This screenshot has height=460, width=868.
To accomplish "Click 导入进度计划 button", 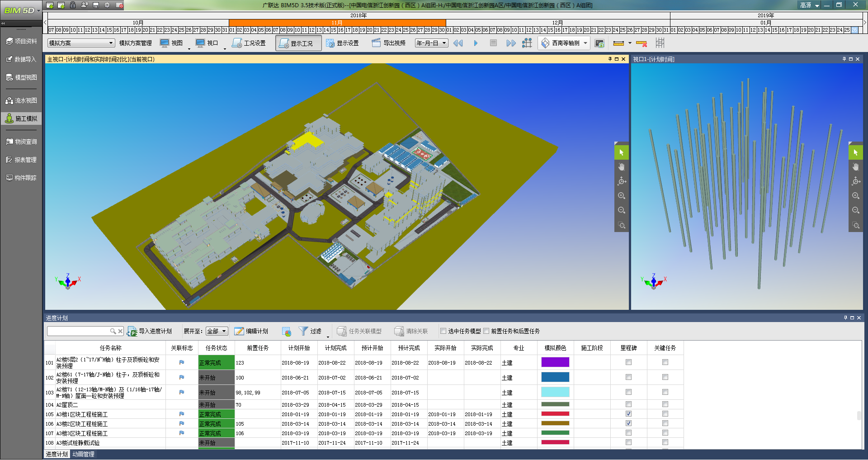I will pyautogui.click(x=150, y=331).
